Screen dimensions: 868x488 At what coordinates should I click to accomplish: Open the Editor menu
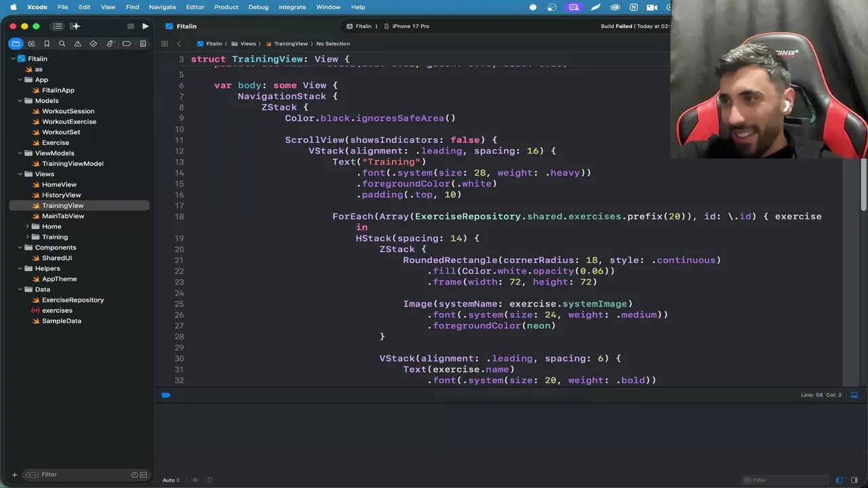coord(195,7)
